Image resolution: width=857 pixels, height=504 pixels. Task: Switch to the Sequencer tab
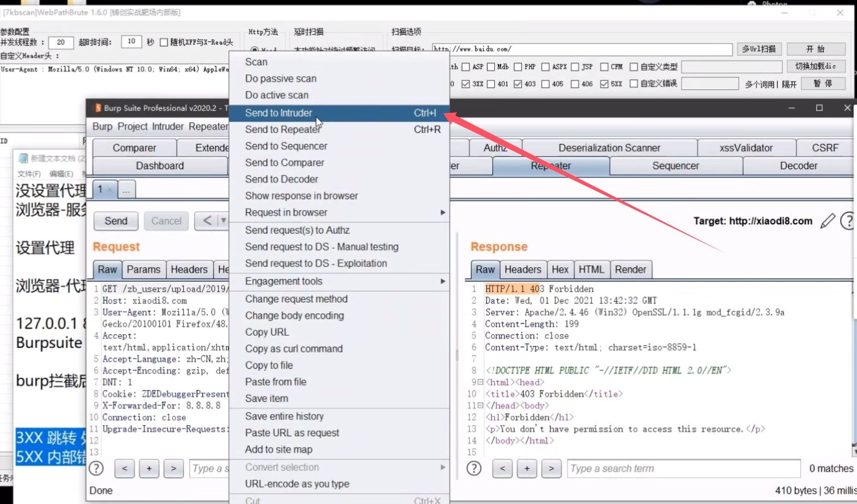[675, 166]
